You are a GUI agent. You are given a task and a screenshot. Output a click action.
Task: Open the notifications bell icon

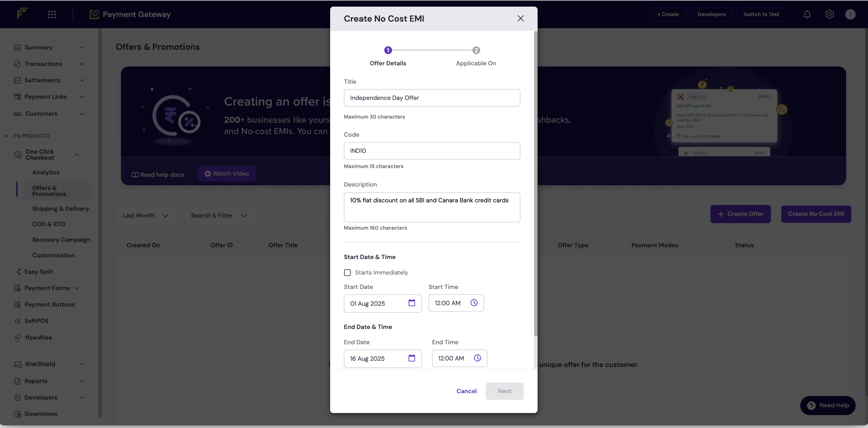click(807, 14)
